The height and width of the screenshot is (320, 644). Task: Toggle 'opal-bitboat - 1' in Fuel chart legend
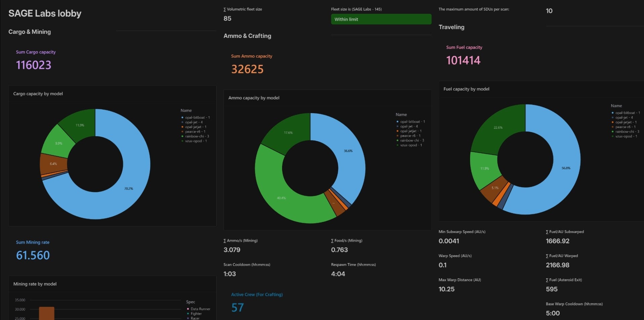point(626,113)
